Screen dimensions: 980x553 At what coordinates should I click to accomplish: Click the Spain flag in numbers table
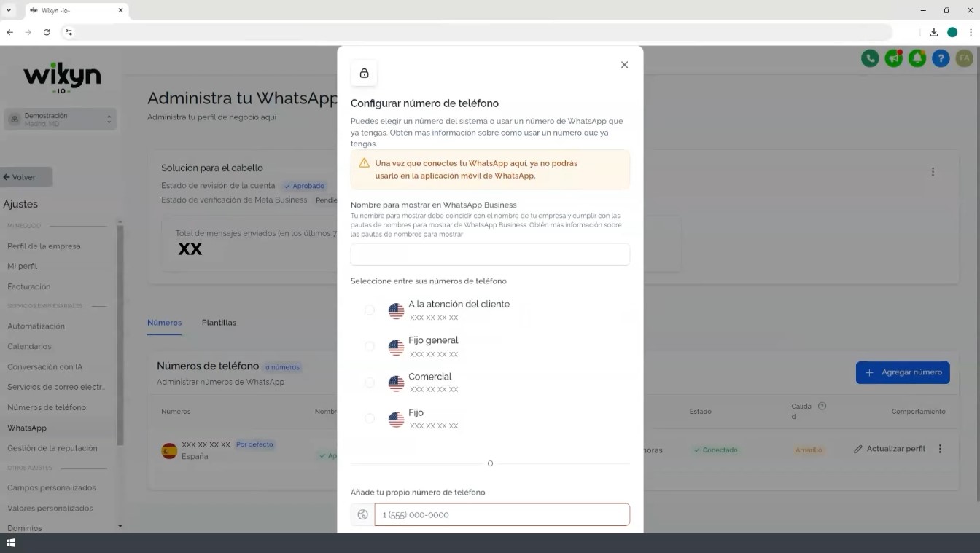[169, 450]
